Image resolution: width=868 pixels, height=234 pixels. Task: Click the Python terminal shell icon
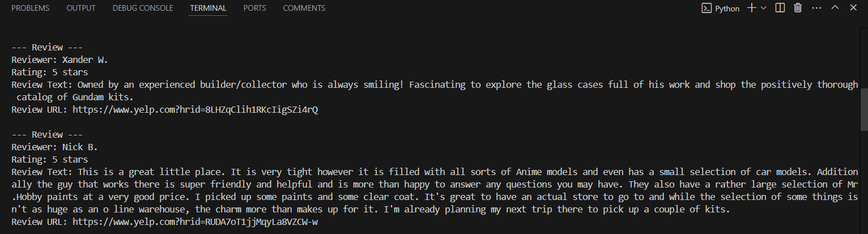tap(707, 8)
